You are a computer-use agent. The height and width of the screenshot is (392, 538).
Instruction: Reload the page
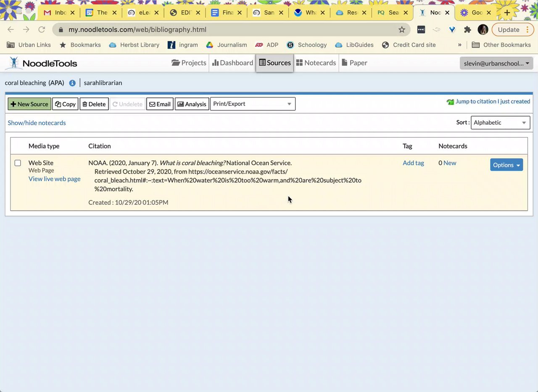[x=42, y=30]
